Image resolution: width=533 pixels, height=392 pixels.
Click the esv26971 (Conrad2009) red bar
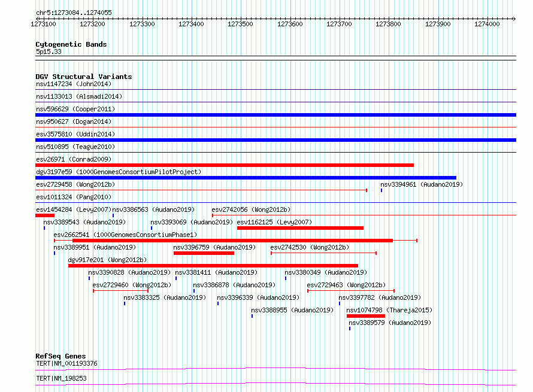point(225,165)
